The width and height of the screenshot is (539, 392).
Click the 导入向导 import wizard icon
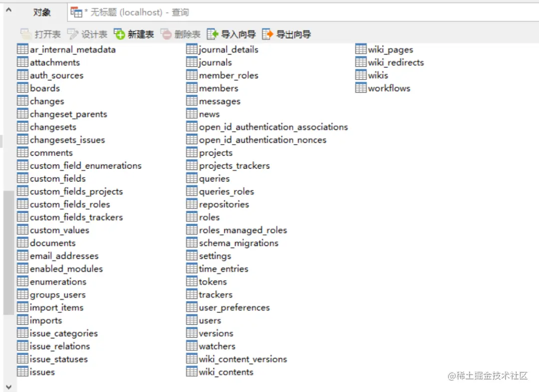[213, 34]
